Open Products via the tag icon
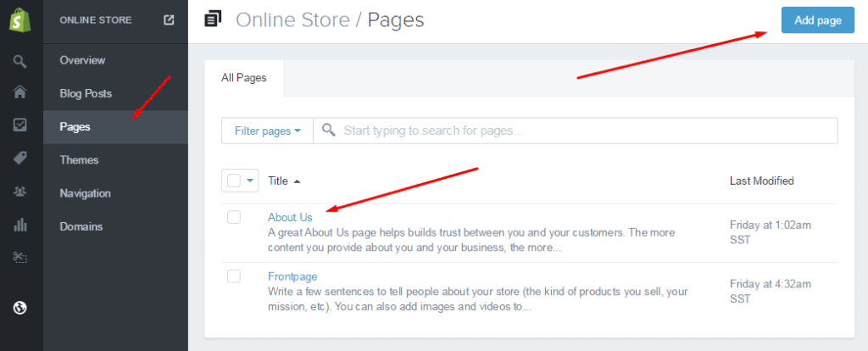The width and height of the screenshot is (868, 351). (20, 158)
